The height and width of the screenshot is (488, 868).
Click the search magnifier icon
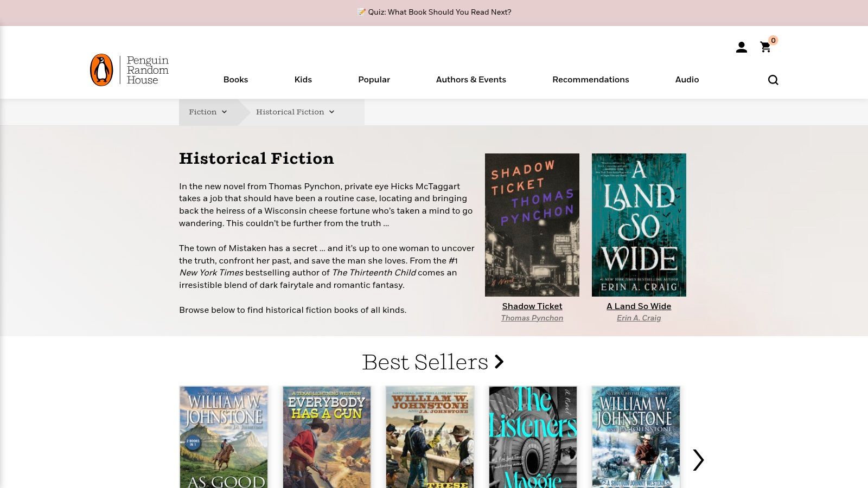(x=773, y=80)
